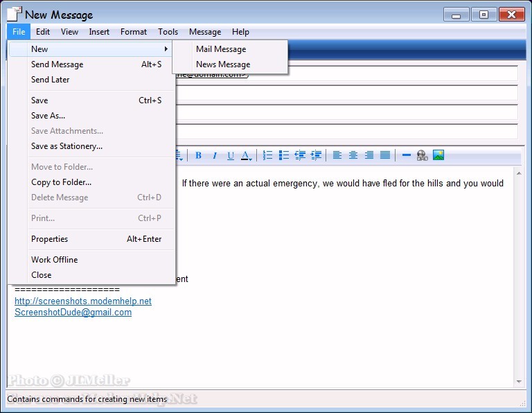The width and height of the screenshot is (532, 413).
Task: Center align the text
Action: 353,155
